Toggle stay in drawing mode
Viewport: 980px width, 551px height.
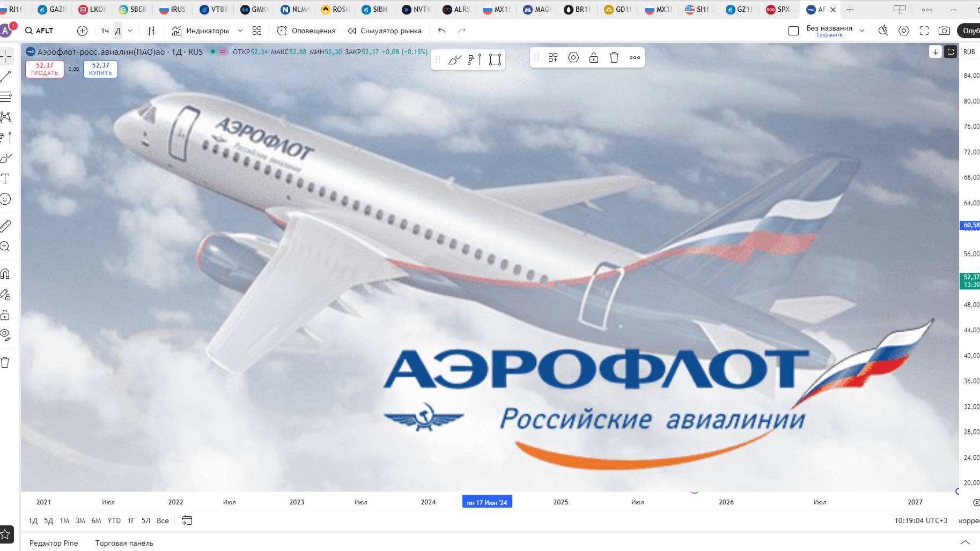pos(5,294)
